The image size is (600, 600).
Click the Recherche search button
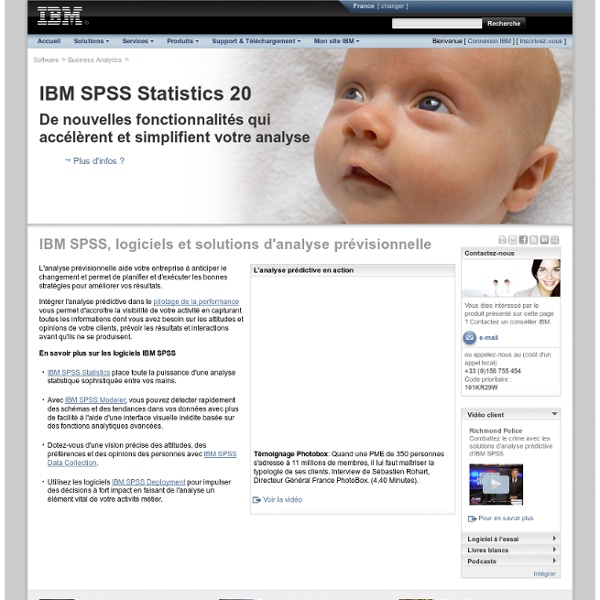coord(504,23)
